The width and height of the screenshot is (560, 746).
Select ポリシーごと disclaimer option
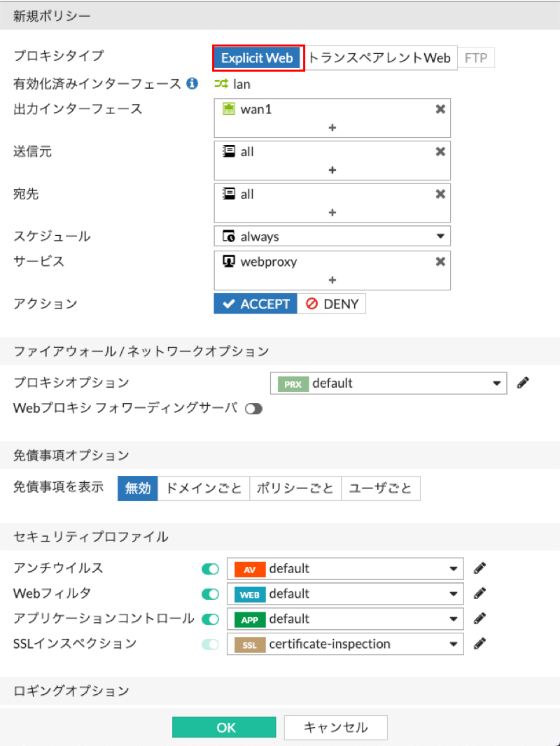pos(295,488)
